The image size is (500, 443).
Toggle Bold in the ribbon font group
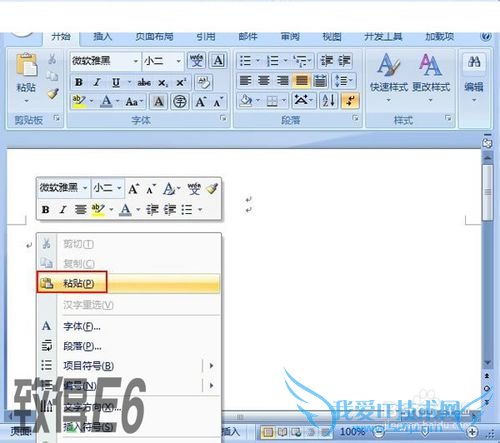pos(79,82)
